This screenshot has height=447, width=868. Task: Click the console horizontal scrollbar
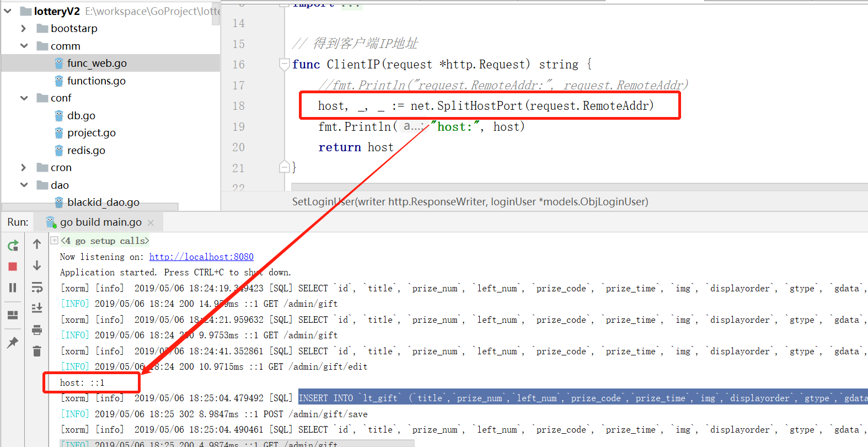click(237, 443)
